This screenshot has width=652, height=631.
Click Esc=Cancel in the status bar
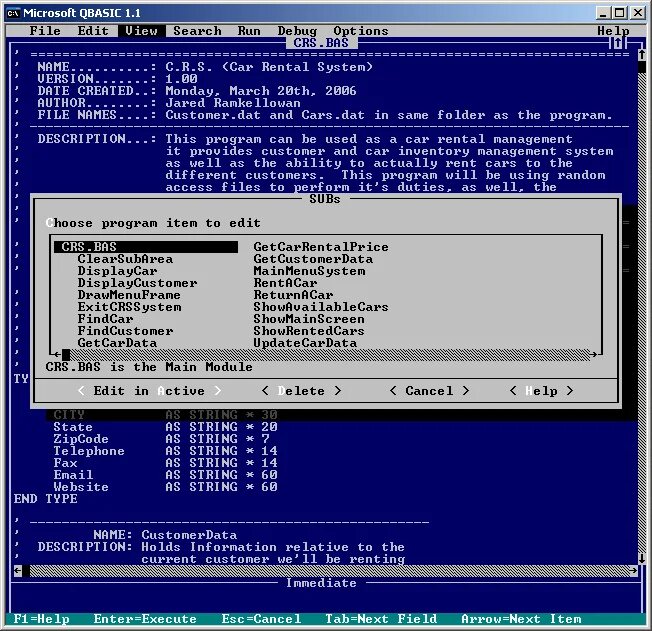point(261,619)
